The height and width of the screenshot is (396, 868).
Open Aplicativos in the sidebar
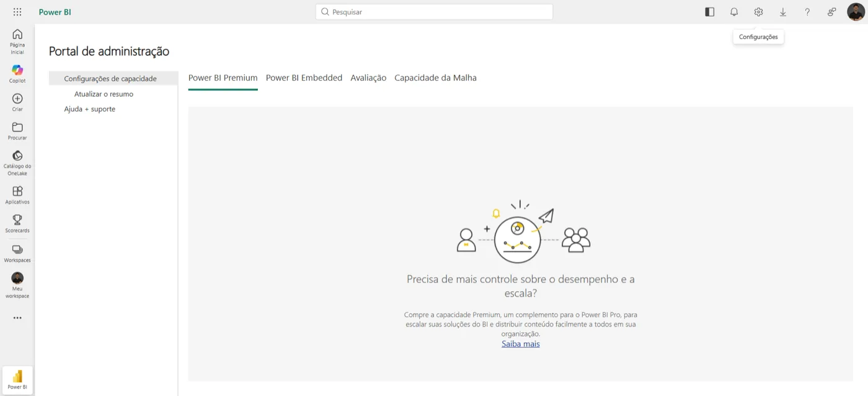click(17, 195)
